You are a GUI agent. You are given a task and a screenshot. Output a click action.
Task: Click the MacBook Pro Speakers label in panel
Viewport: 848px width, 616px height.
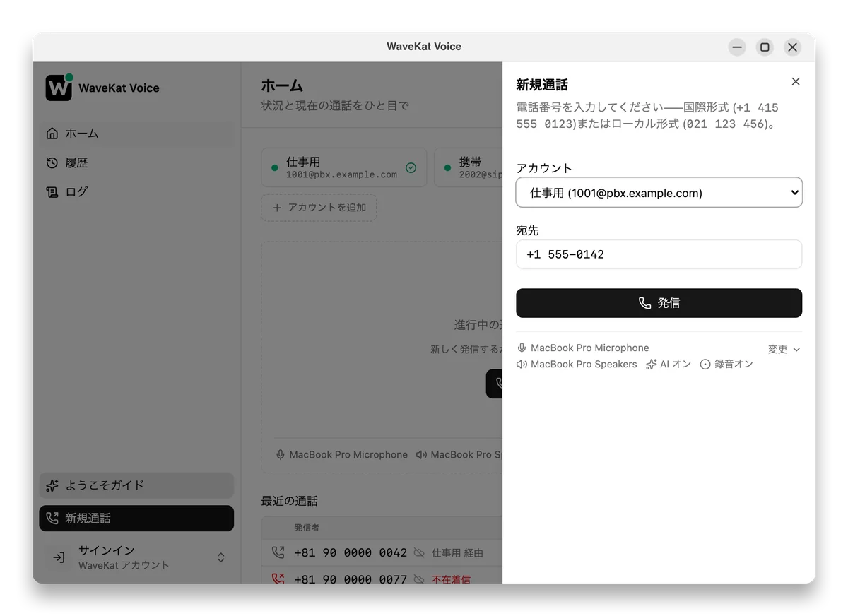584,364
